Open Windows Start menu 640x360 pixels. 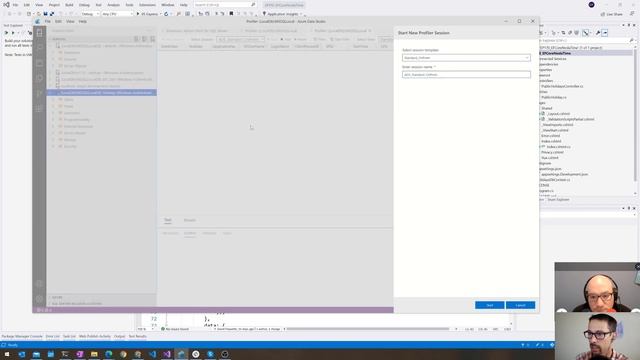tap(7, 354)
